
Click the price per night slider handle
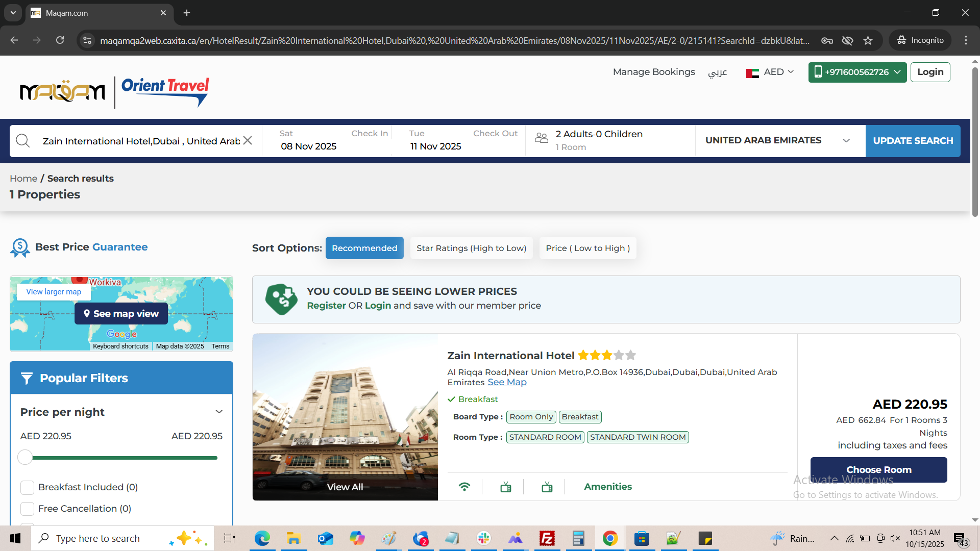pos(25,457)
